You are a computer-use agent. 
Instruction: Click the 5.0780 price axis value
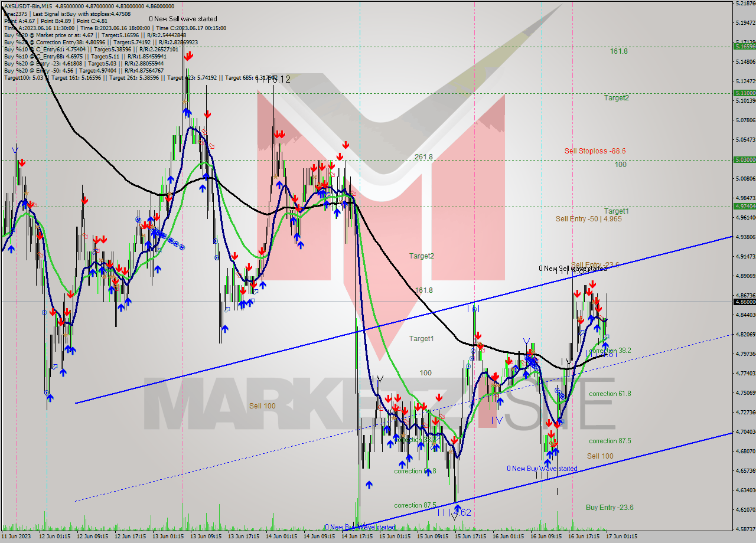point(745,120)
